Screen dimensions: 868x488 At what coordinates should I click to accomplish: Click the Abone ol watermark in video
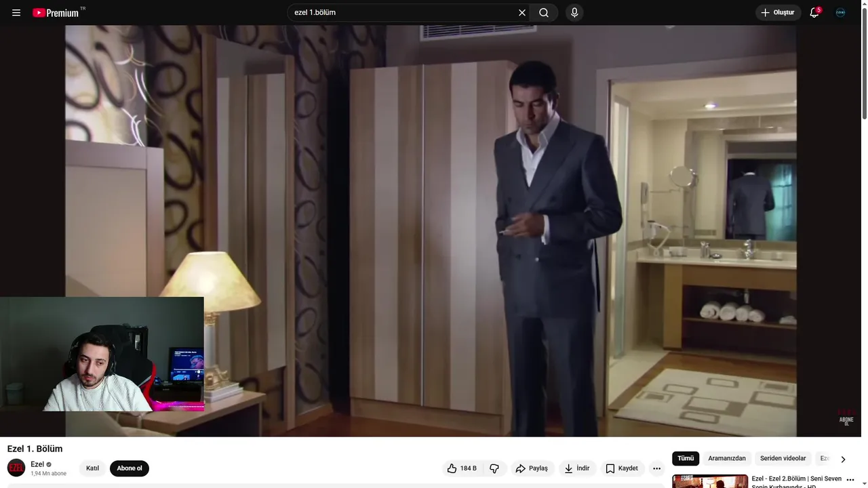click(846, 417)
